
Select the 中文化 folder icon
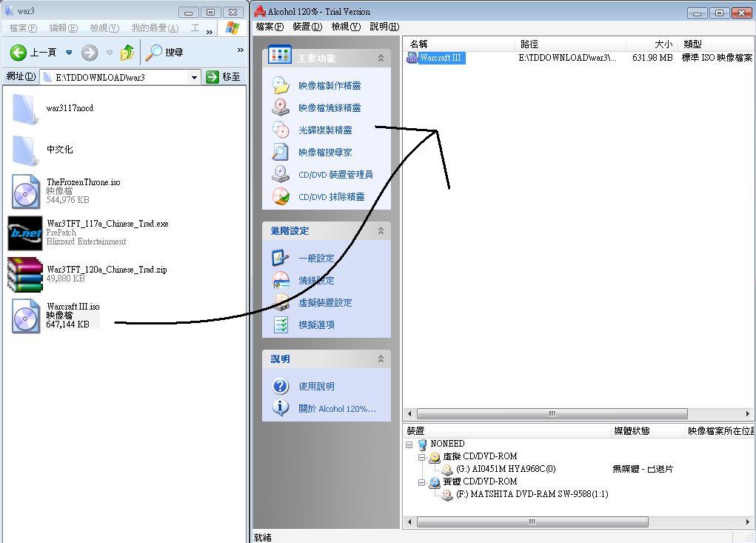(24, 150)
